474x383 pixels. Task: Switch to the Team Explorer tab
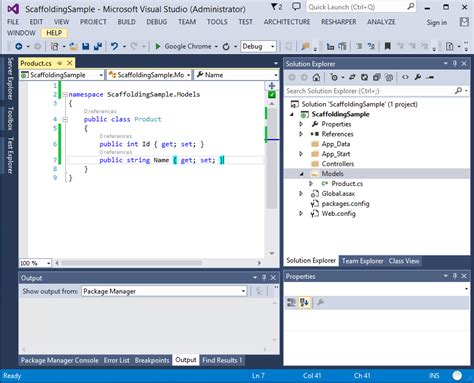[362, 261]
